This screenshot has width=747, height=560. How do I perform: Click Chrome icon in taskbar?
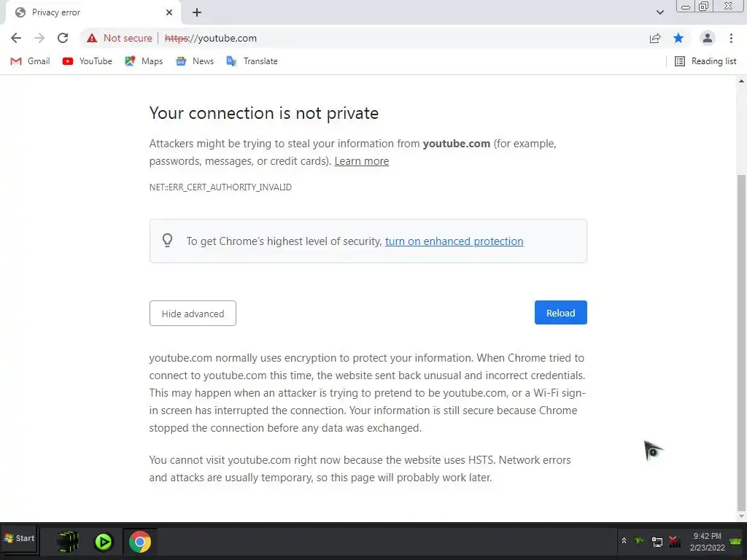click(x=140, y=542)
